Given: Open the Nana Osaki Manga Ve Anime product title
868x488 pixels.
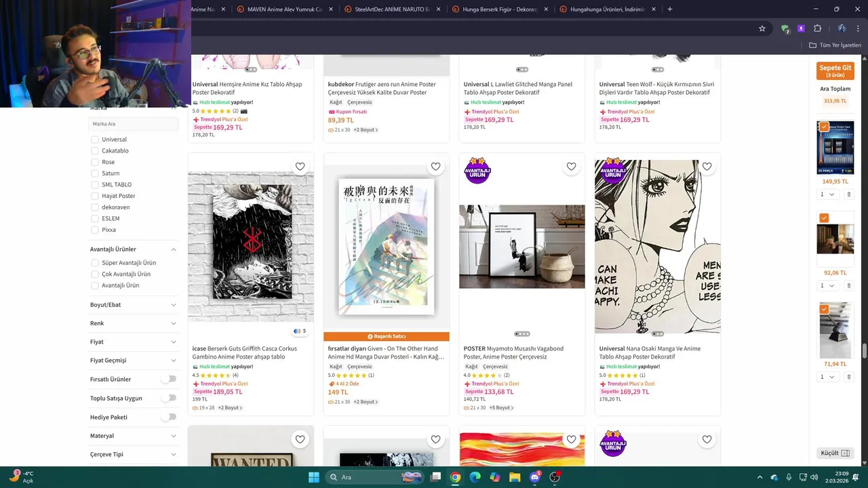Looking at the screenshot, I should [650, 352].
